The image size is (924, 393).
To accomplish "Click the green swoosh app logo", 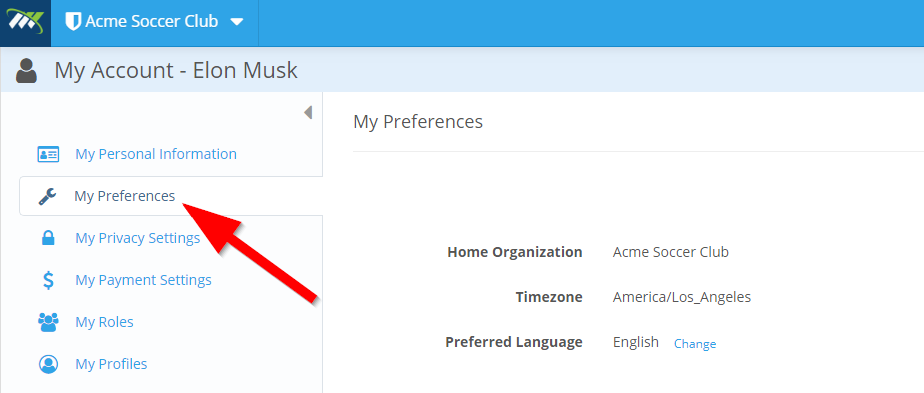I will pyautogui.click(x=25, y=22).
